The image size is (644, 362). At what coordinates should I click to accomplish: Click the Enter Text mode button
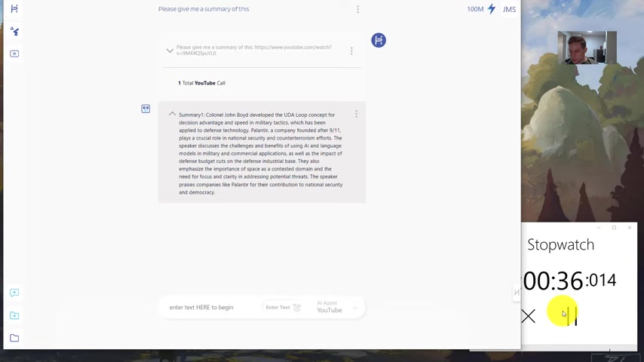click(x=283, y=308)
